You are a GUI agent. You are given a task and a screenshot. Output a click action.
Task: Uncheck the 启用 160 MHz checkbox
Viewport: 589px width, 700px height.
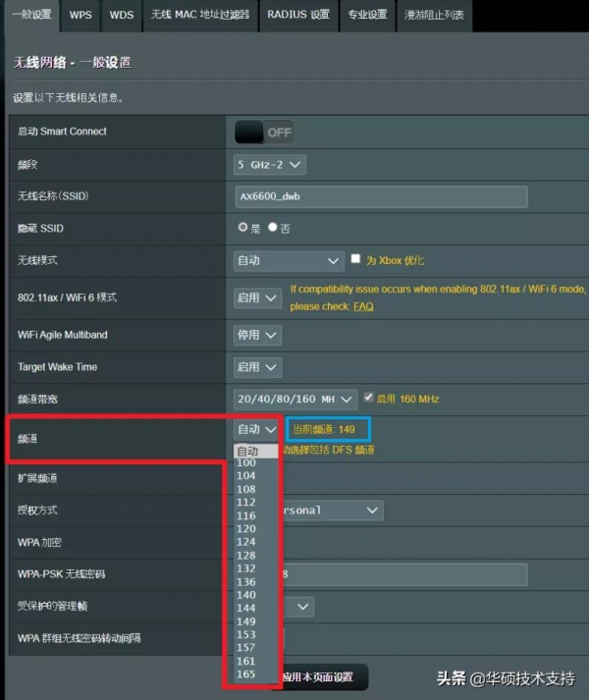369,399
